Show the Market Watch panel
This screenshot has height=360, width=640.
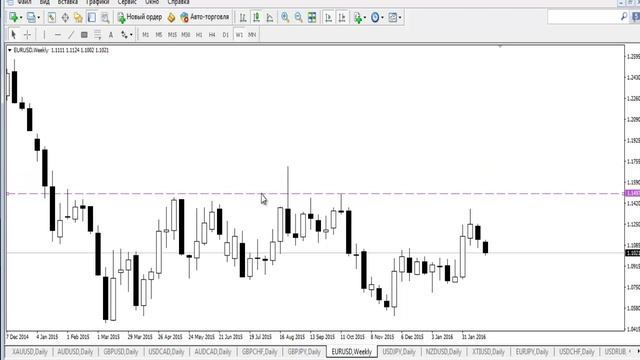51,17
